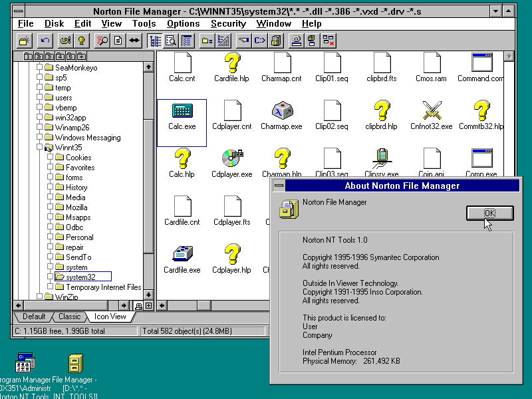Select the Cdplayer.cnt file
The width and height of the screenshot is (532, 399).
pos(232,116)
